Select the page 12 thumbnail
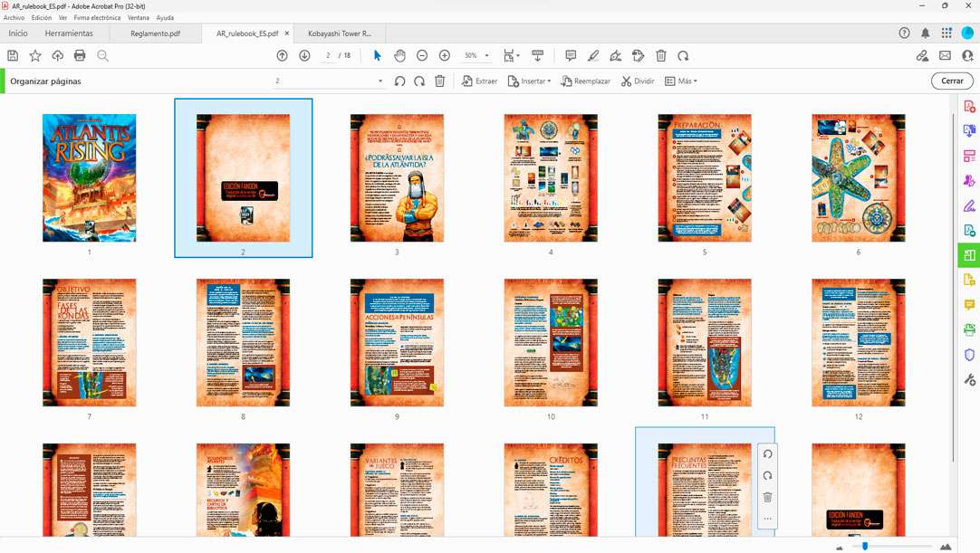This screenshot has width=980, height=553. coord(858,342)
